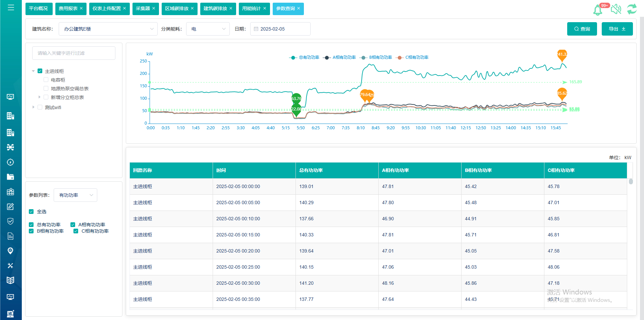Open the 参数列表 有功功率 dropdown
This screenshot has height=320, width=644.
point(75,195)
